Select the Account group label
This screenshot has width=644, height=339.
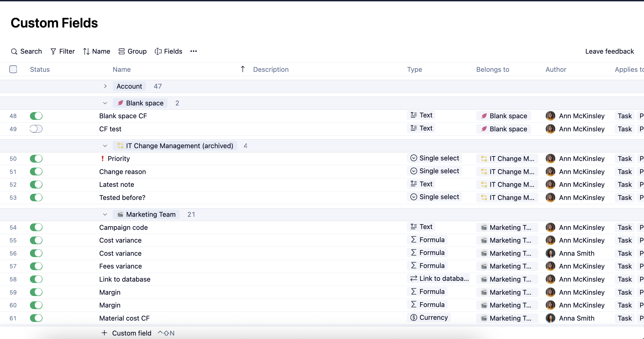click(129, 86)
